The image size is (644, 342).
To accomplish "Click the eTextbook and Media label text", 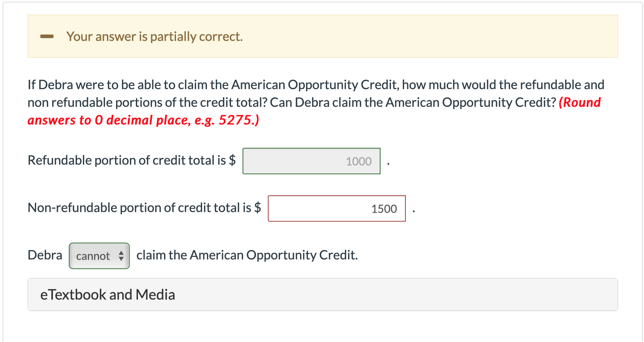I will (x=107, y=294).
